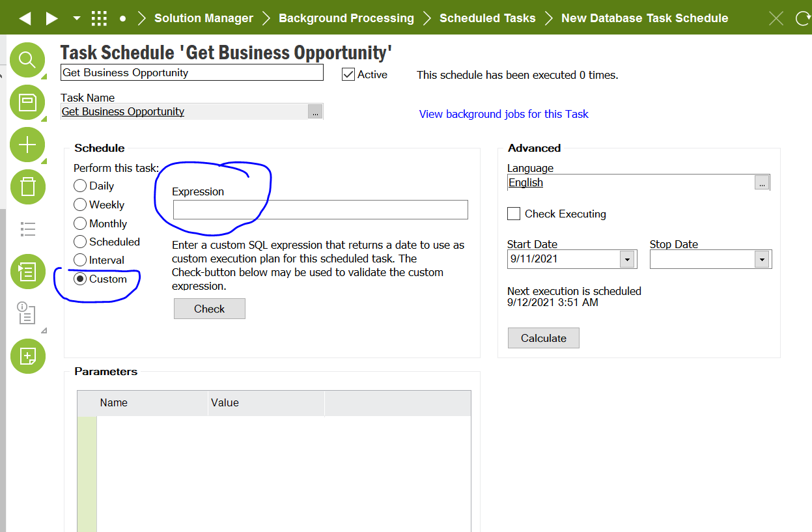This screenshot has height=532, width=812.
Task: Validate expression with Check button
Action: pyautogui.click(x=210, y=309)
